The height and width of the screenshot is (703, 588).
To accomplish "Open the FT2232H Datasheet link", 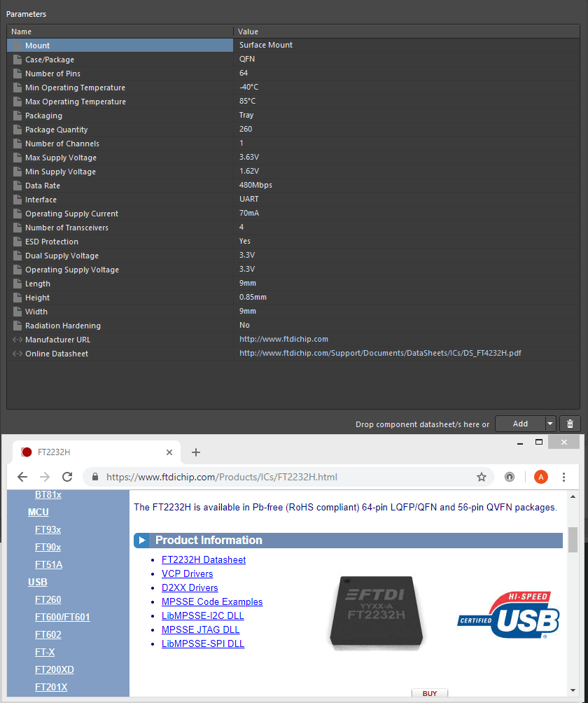I will (204, 559).
